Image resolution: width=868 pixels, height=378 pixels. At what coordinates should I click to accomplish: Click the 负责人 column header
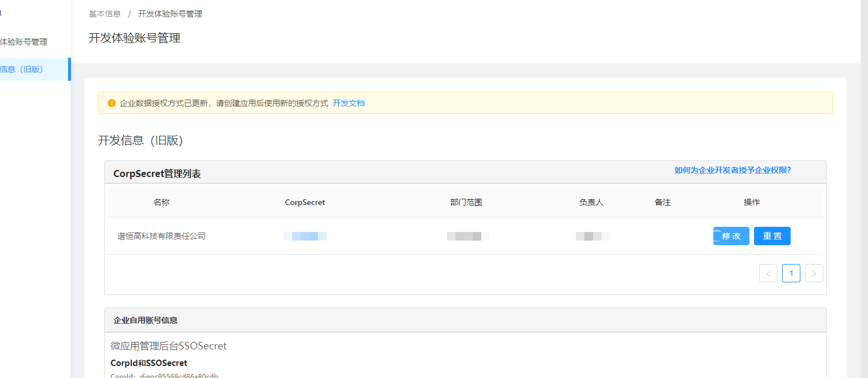591,202
